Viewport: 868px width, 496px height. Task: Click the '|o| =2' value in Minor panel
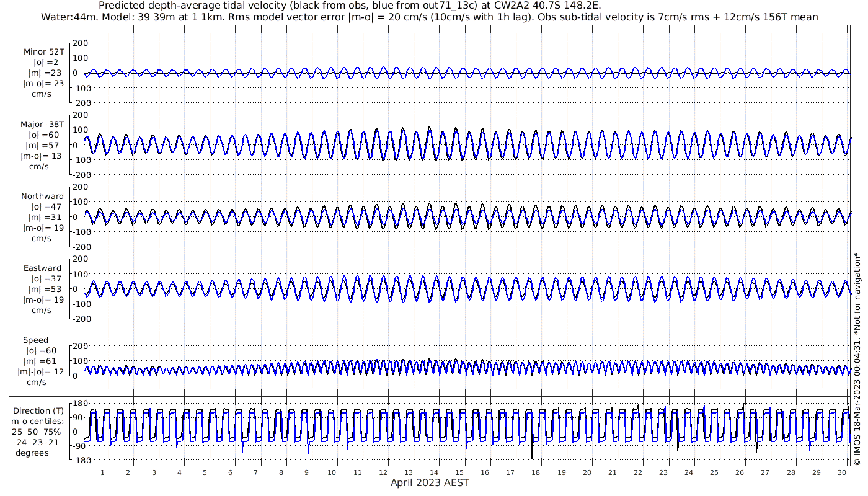pyautogui.click(x=46, y=63)
